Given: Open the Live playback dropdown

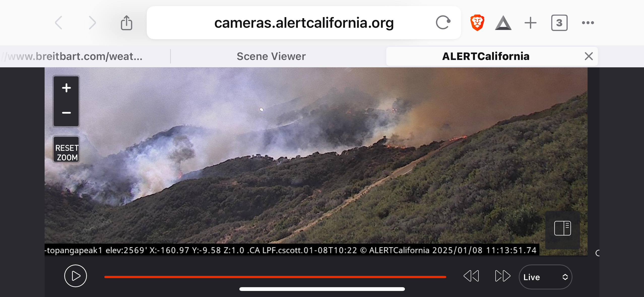Looking at the screenshot, I should (545, 277).
